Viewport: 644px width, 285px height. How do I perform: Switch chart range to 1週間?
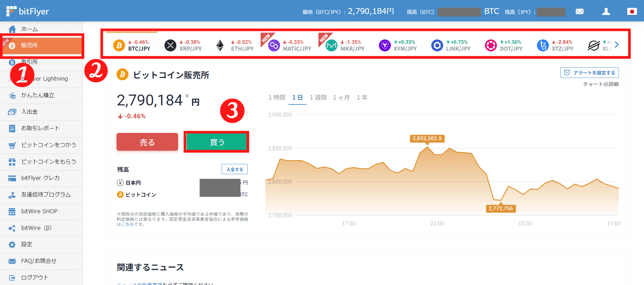point(318,98)
